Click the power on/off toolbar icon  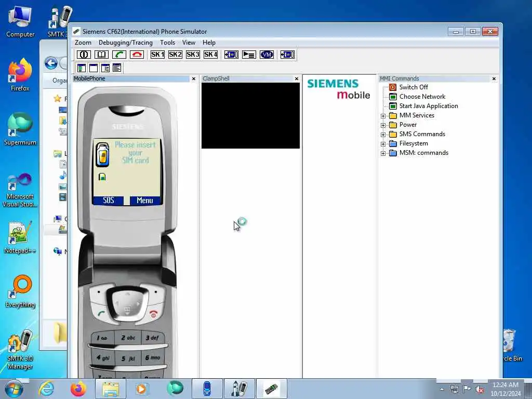coord(84,55)
